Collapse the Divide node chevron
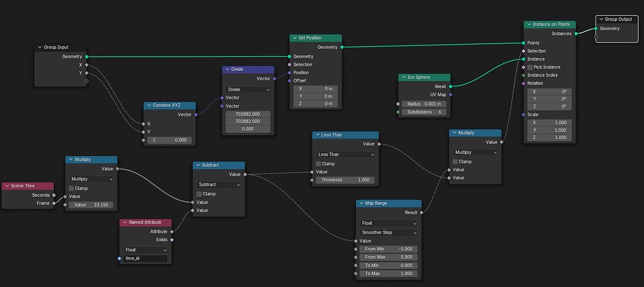The image size is (644, 287). 227,69
